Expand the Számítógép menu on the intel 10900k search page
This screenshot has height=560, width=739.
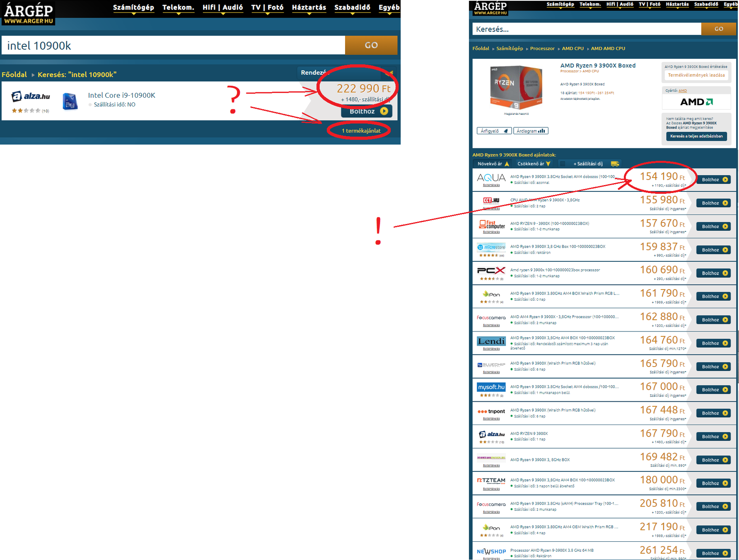click(x=133, y=7)
